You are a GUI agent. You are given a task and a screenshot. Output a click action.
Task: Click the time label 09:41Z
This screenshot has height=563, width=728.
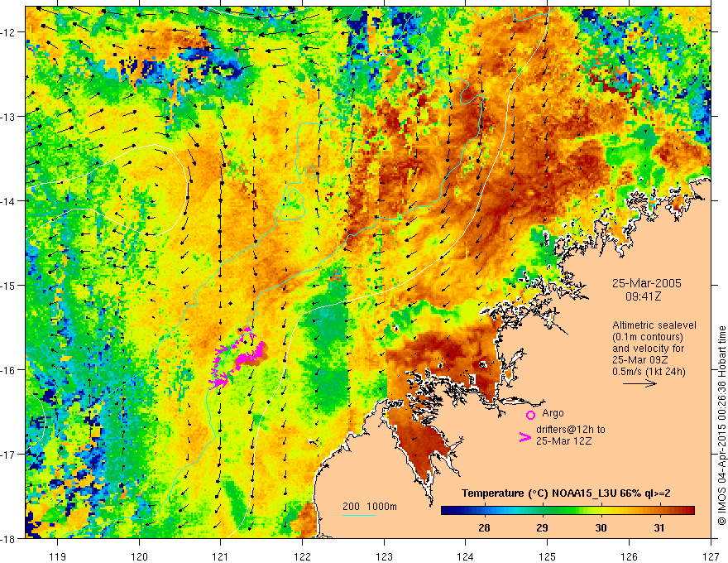(x=643, y=296)
